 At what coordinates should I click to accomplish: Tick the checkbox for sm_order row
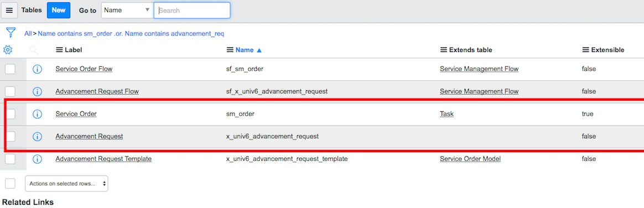tap(11, 114)
